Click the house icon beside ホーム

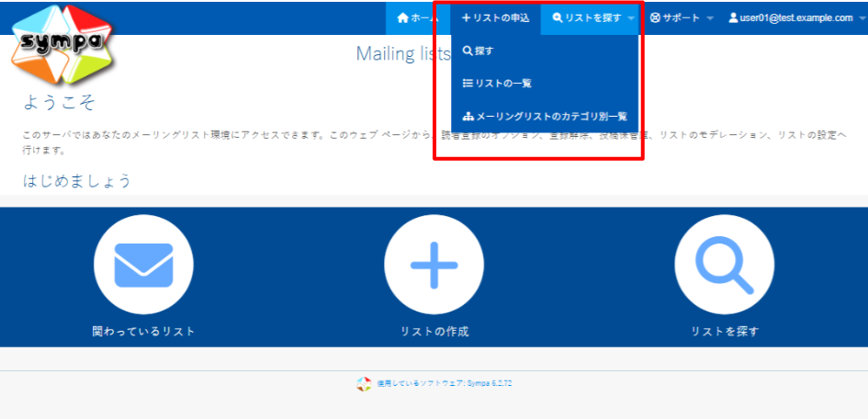coord(403,18)
